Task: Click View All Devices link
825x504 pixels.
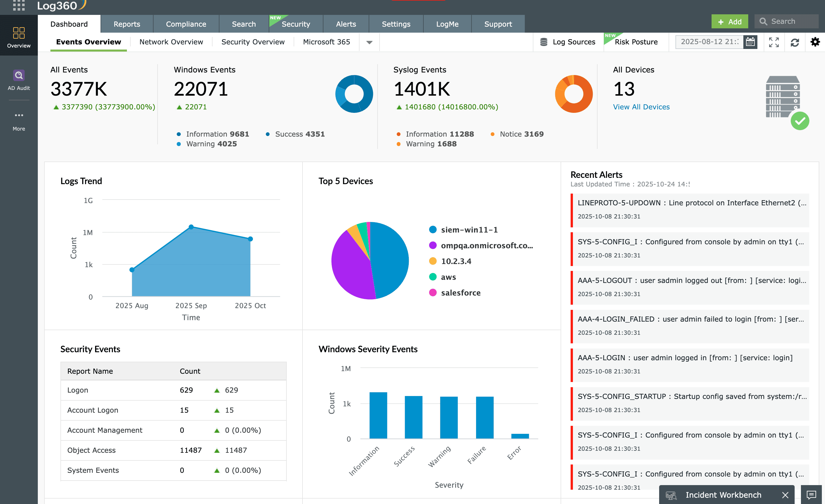Action: point(641,107)
